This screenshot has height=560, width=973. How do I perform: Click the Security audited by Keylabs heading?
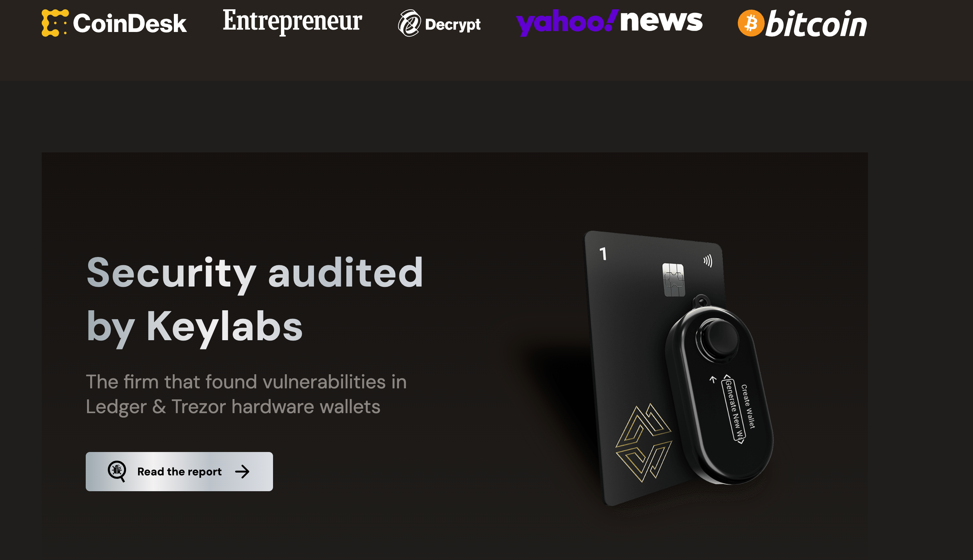click(x=254, y=300)
